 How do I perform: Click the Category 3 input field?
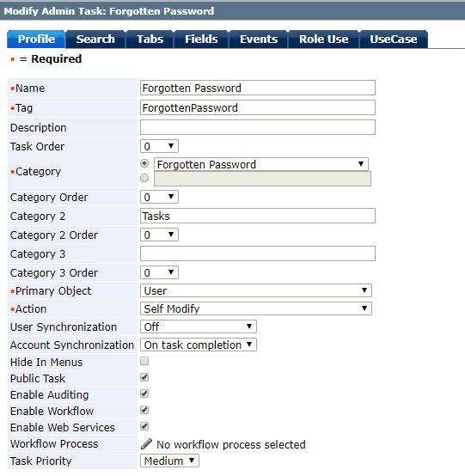pos(258,253)
